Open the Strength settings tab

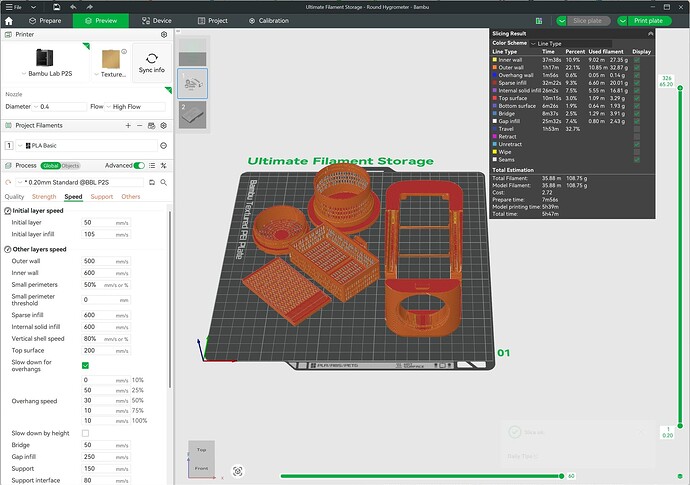point(44,197)
